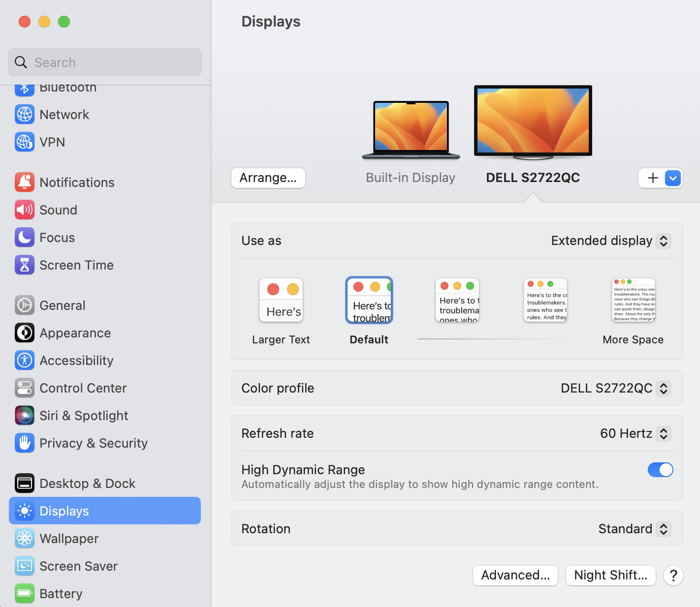This screenshot has height=607, width=700.
Task: Choose the Default resolution thumbnail
Action: pyautogui.click(x=369, y=300)
